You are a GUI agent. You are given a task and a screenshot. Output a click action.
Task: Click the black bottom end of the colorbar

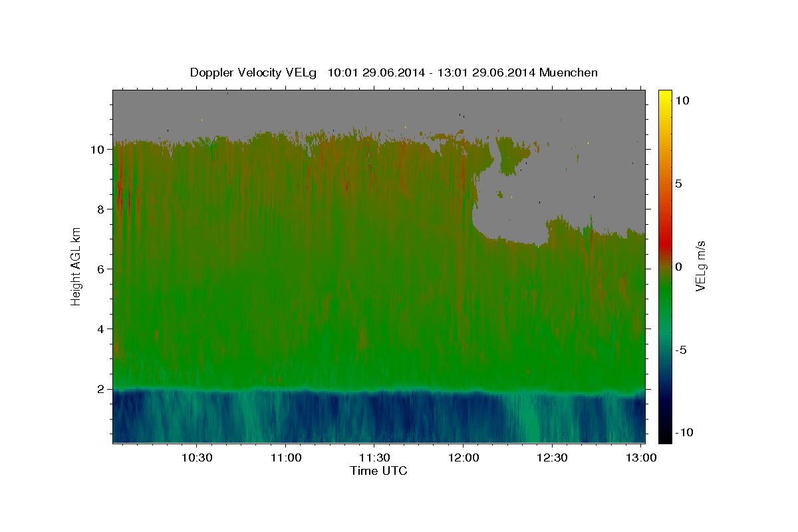(x=665, y=437)
